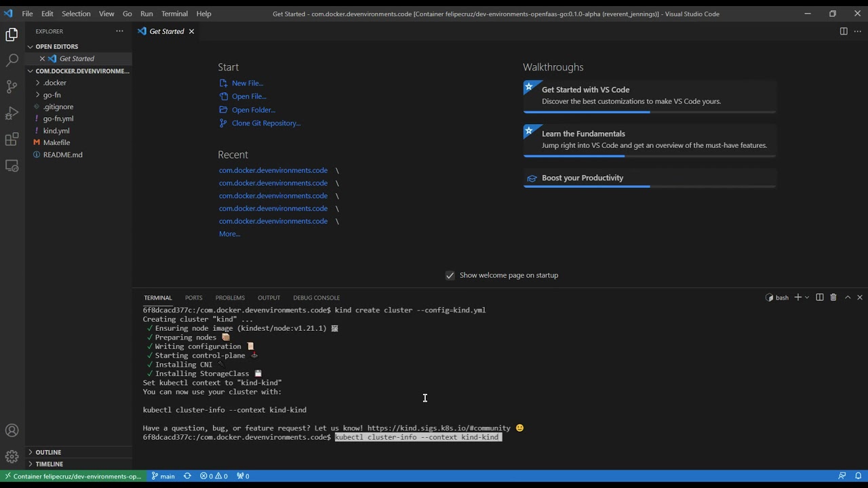The height and width of the screenshot is (488, 868).
Task: Close the Get Started editor tab
Action: (x=191, y=31)
